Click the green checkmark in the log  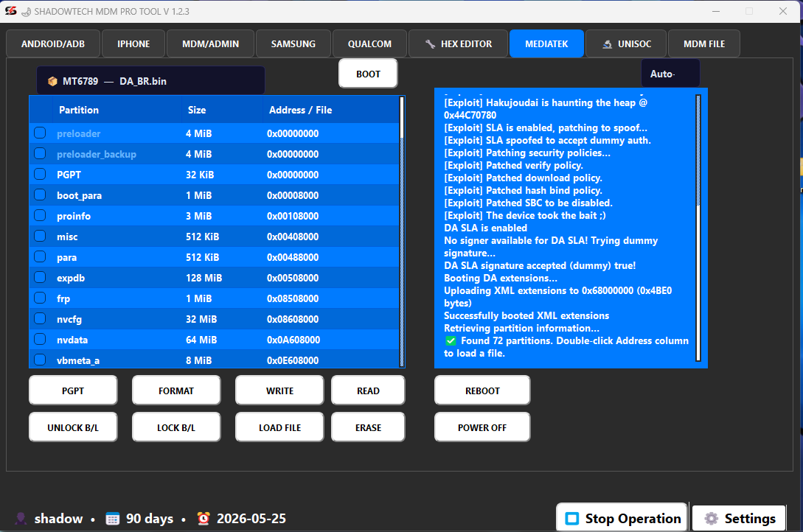click(451, 340)
